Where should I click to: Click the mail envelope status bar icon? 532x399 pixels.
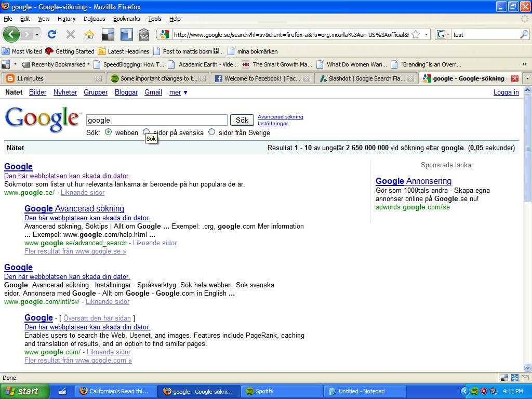pyautogui.click(x=525, y=378)
